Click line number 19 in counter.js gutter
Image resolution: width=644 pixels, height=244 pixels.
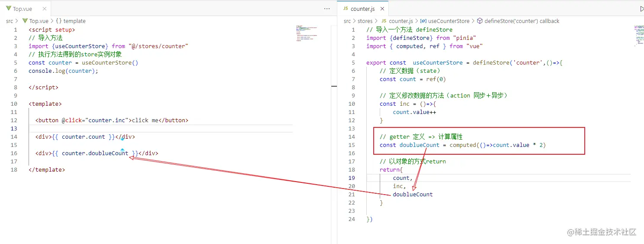pyautogui.click(x=352, y=178)
